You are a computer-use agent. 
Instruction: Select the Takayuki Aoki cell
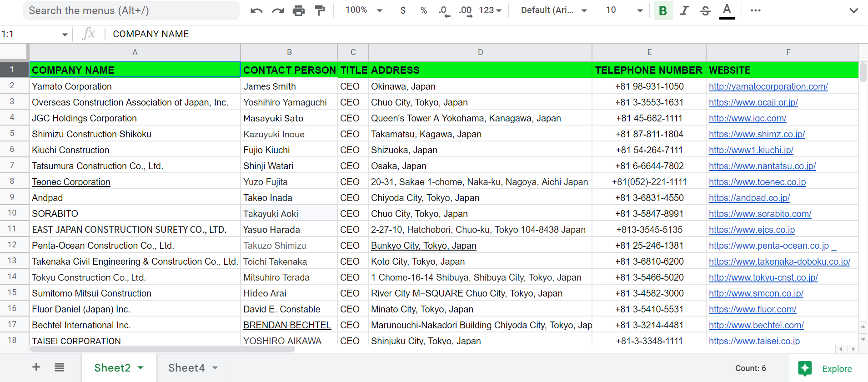[289, 214]
